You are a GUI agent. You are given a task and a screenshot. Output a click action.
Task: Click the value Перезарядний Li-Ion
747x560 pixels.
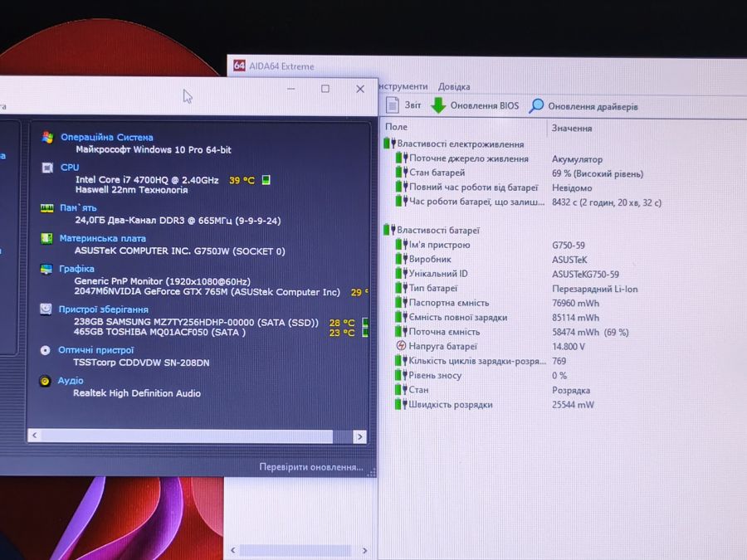[594, 289]
